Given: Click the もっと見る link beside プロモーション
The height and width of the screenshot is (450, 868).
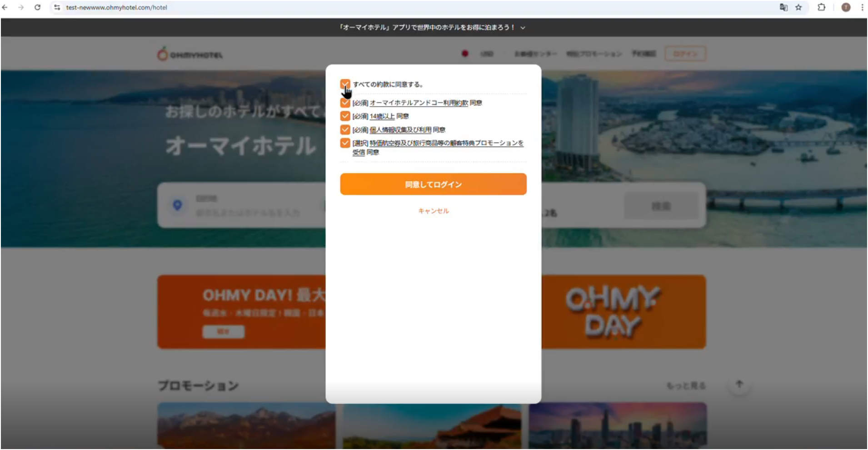Looking at the screenshot, I should point(686,386).
